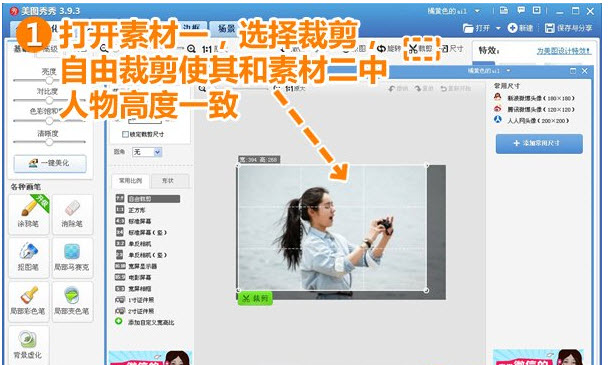Select the 局部彩色笔 local color pen

click(28, 302)
